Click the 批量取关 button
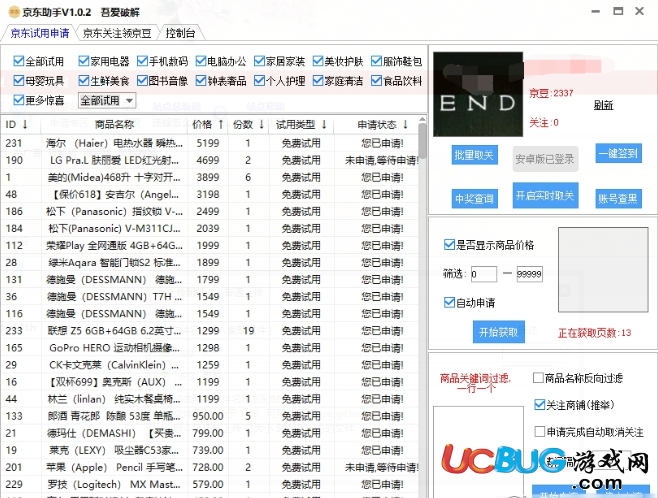This screenshot has height=498, width=658. [x=475, y=155]
